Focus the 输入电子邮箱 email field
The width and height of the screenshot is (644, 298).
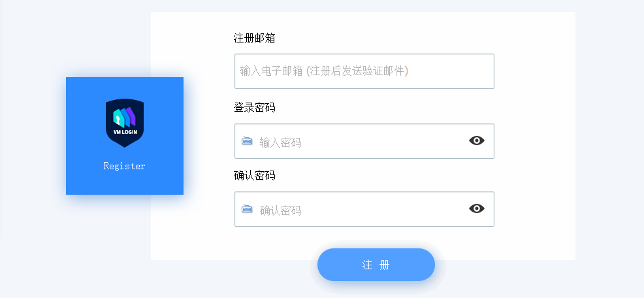pyautogui.click(x=364, y=71)
